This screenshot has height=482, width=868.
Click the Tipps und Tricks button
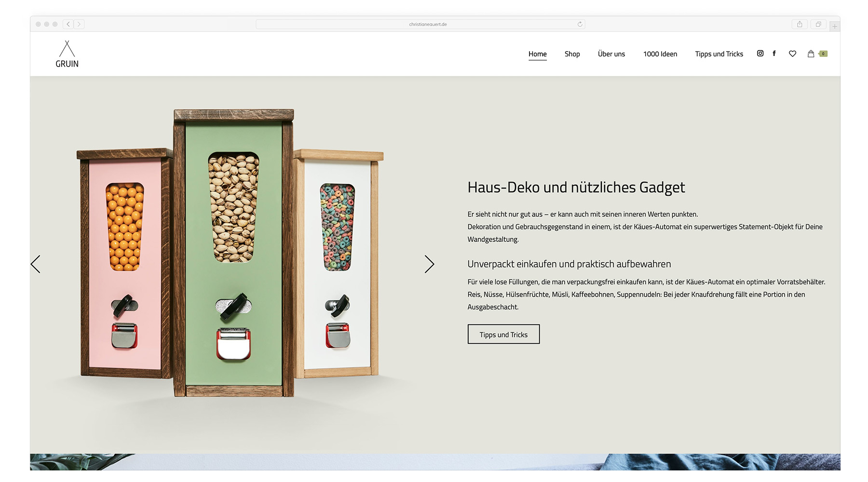(x=503, y=334)
